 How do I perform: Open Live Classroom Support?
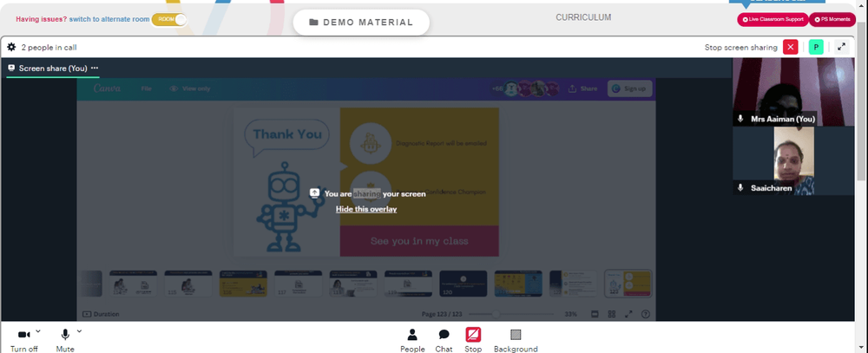pos(773,19)
